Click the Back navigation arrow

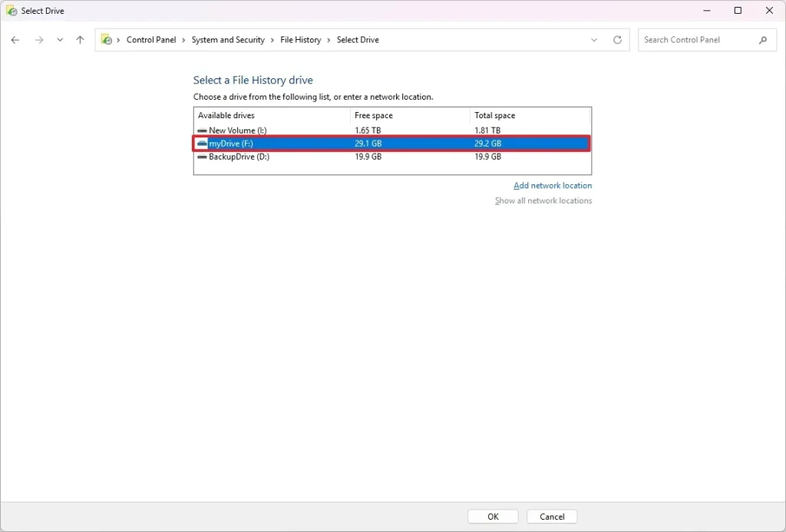click(x=15, y=40)
